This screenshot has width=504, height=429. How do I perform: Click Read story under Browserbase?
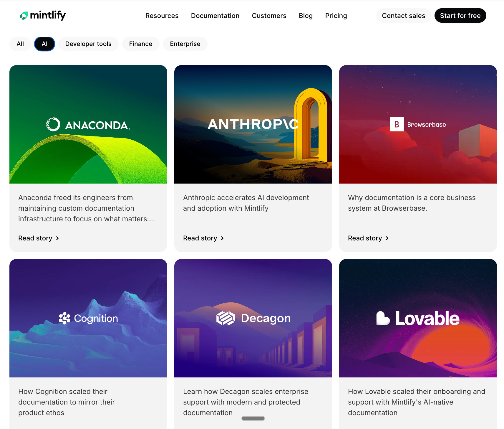point(368,238)
